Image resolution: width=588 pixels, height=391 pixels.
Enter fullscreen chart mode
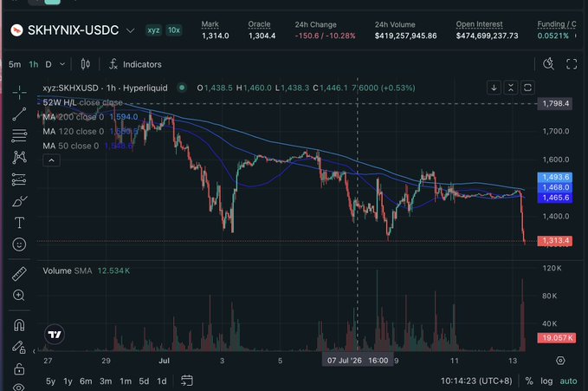(x=572, y=64)
